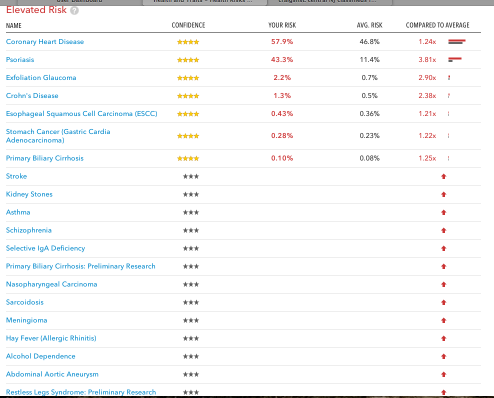Sort by the Confidence column header
494x398 pixels.
[188, 25]
